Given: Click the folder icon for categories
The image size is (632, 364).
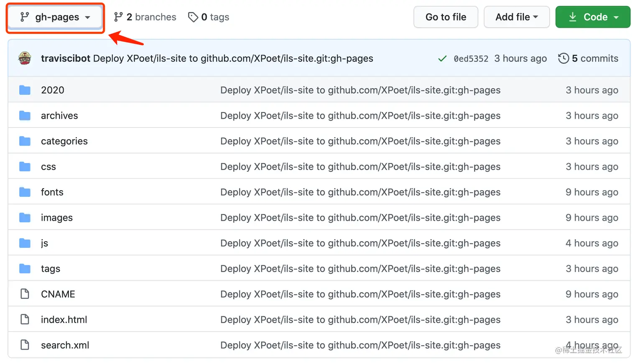Looking at the screenshot, I should point(25,141).
